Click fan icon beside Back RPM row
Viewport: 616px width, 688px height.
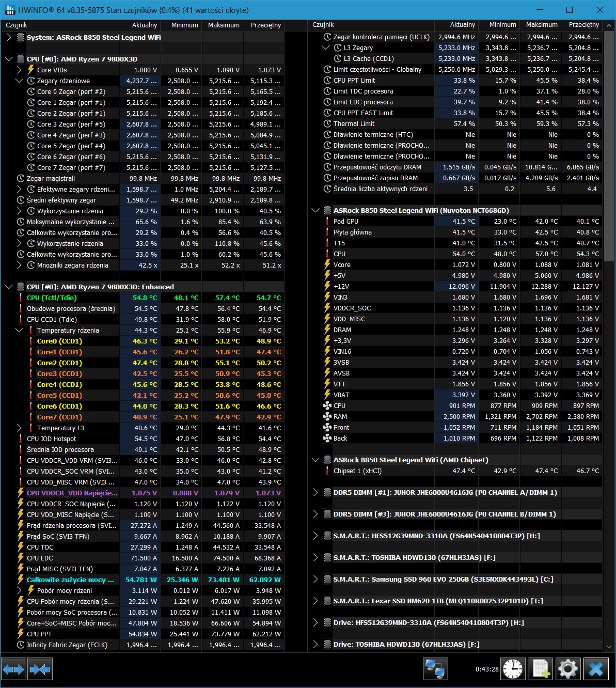pyautogui.click(x=327, y=438)
